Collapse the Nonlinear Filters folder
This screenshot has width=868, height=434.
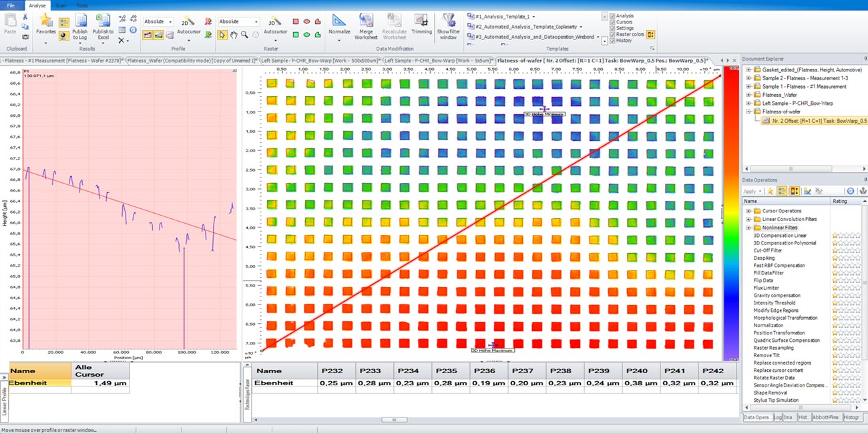tap(748, 228)
